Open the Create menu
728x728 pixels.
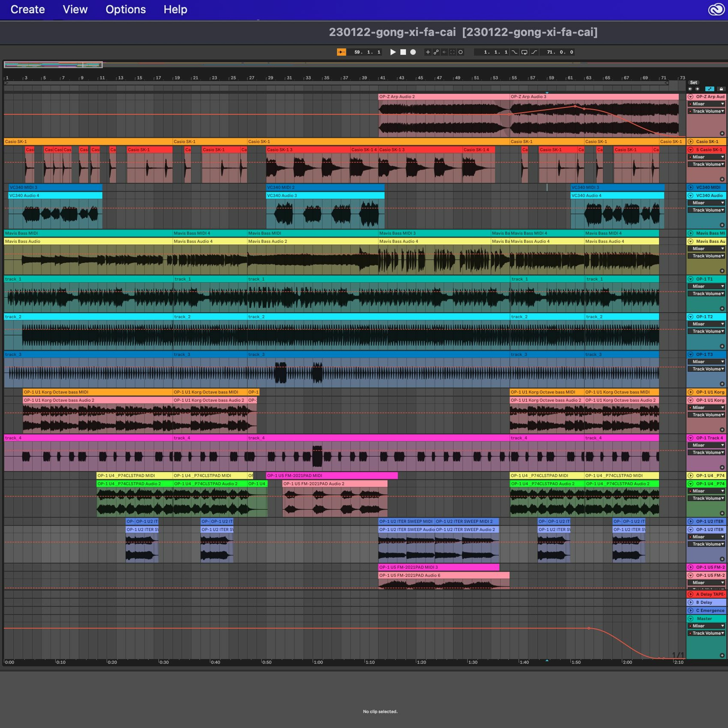[27, 9]
